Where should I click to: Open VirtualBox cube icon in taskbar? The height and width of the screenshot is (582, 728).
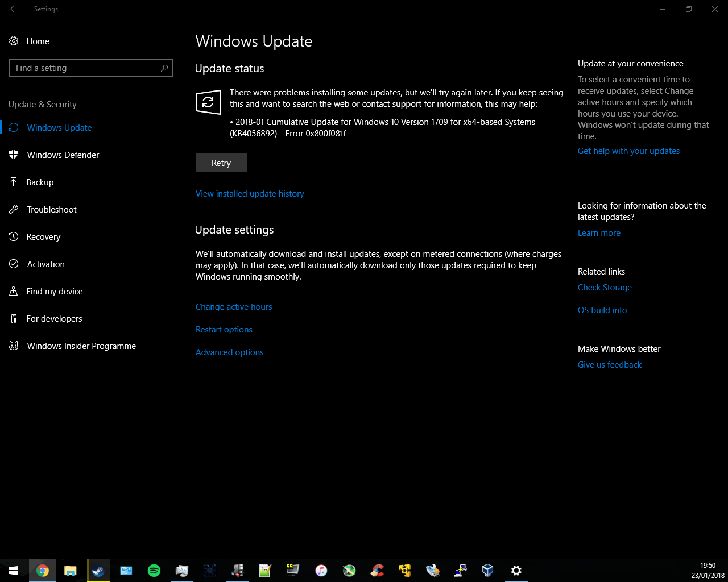coord(488,571)
